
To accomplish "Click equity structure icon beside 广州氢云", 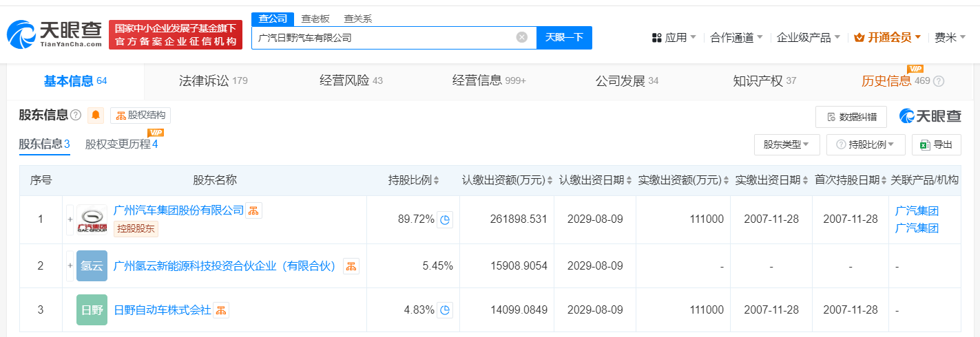I will pos(351,266).
